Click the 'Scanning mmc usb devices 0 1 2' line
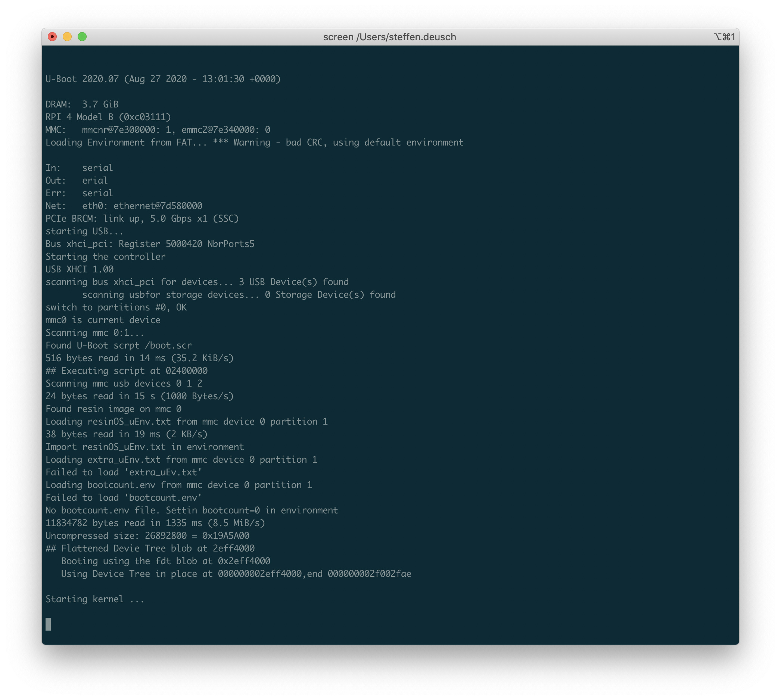 pos(124,384)
